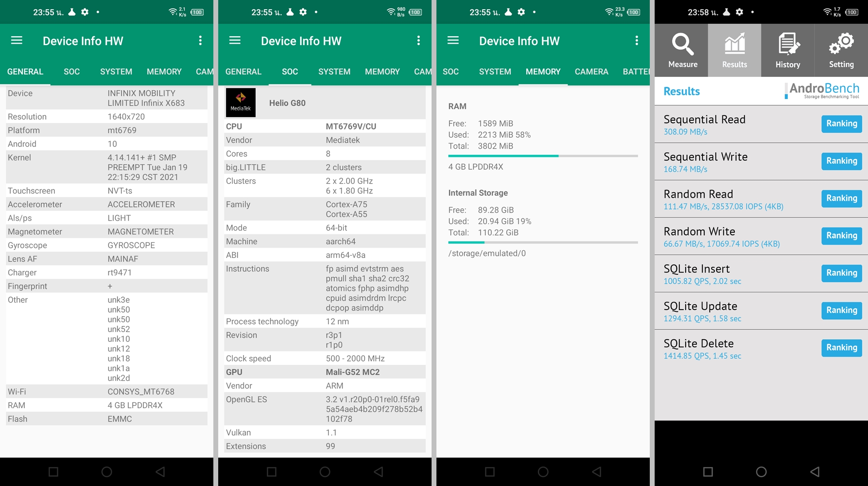Viewport: 868px width, 486px height.
Task: Tap home button on first screen
Action: 107,472
